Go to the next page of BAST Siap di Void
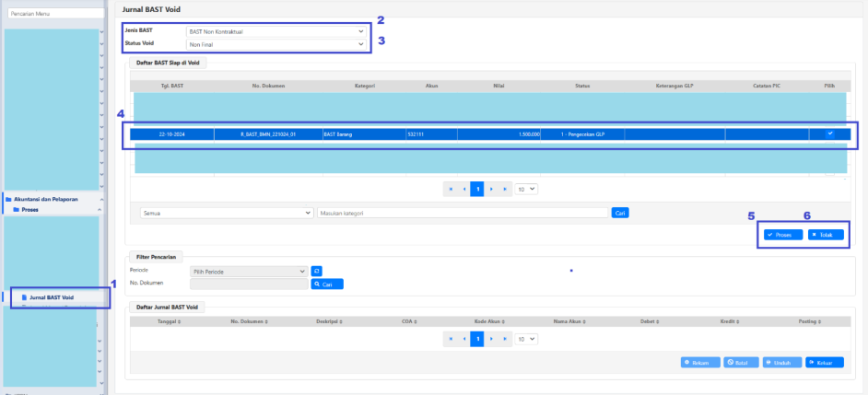 pos(491,189)
